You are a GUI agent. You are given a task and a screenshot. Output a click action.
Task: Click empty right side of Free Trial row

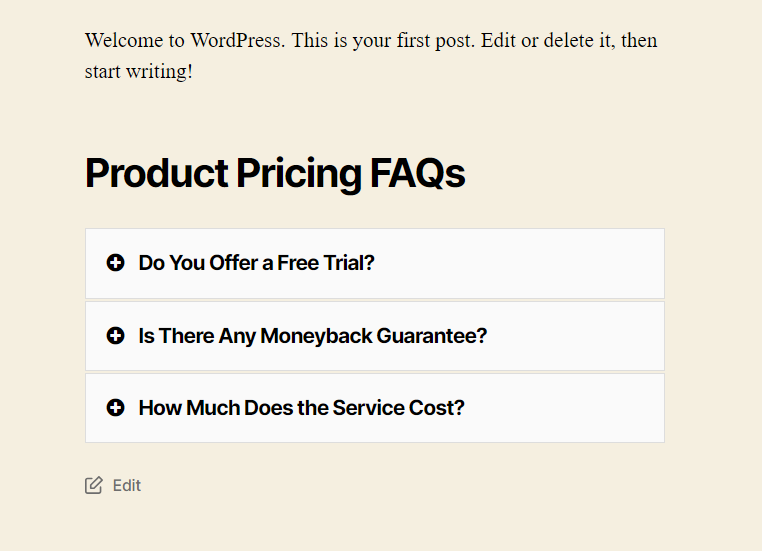(535, 263)
